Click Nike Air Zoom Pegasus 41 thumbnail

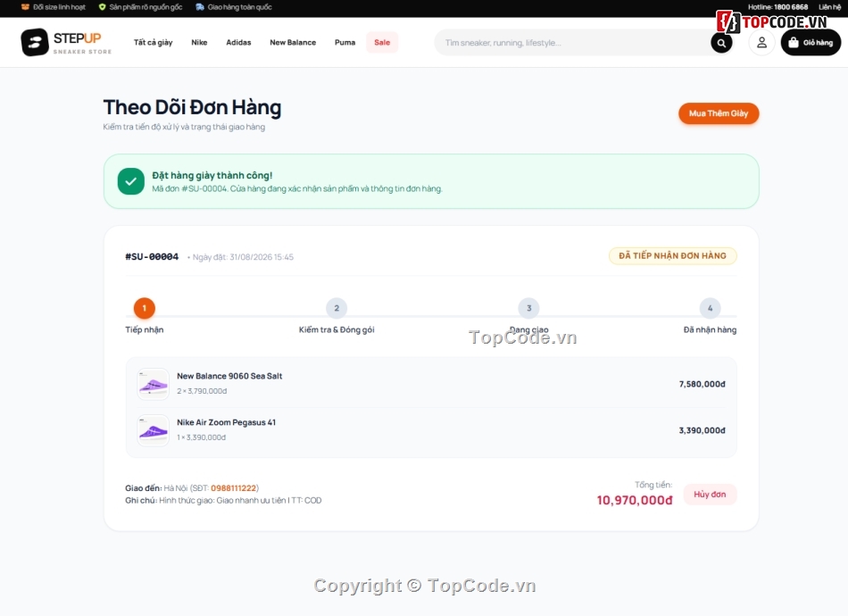(153, 430)
